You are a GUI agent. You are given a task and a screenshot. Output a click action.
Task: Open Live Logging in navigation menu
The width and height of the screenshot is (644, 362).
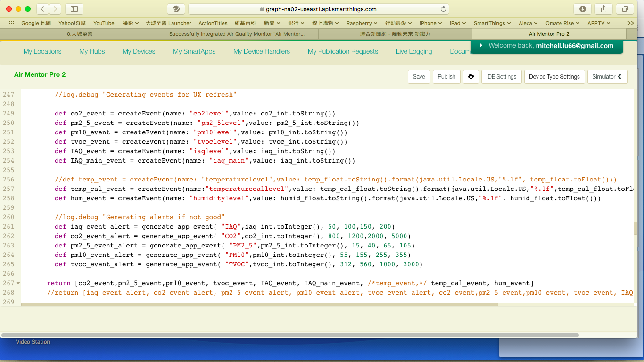click(413, 51)
